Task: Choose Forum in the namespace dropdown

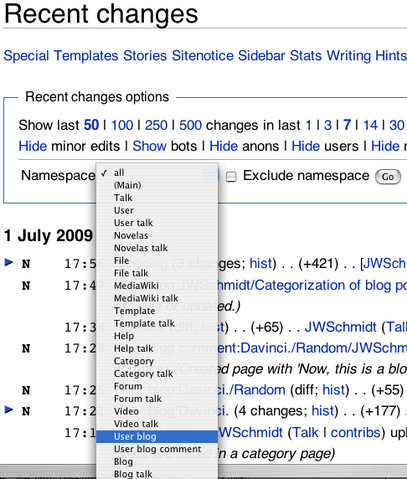Action: (157, 386)
